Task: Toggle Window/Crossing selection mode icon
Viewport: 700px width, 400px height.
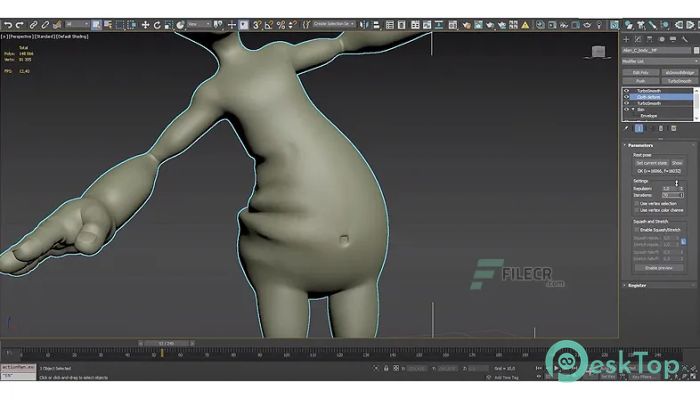Action: [x=131, y=25]
